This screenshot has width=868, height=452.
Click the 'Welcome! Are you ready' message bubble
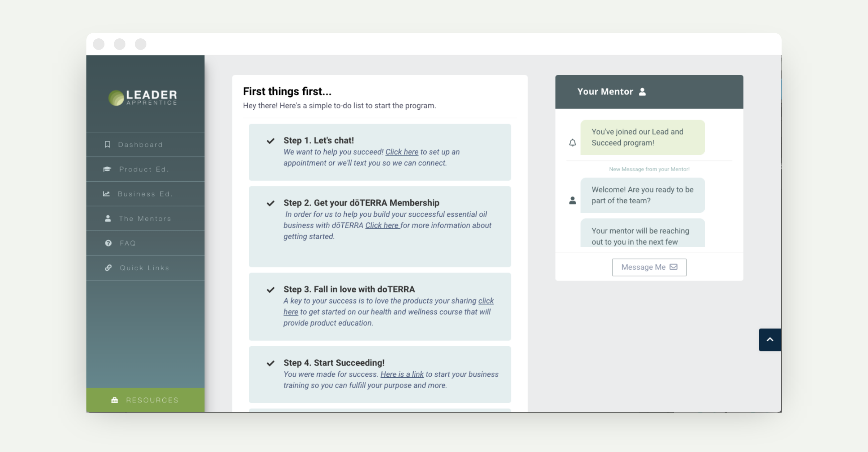point(642,195)
